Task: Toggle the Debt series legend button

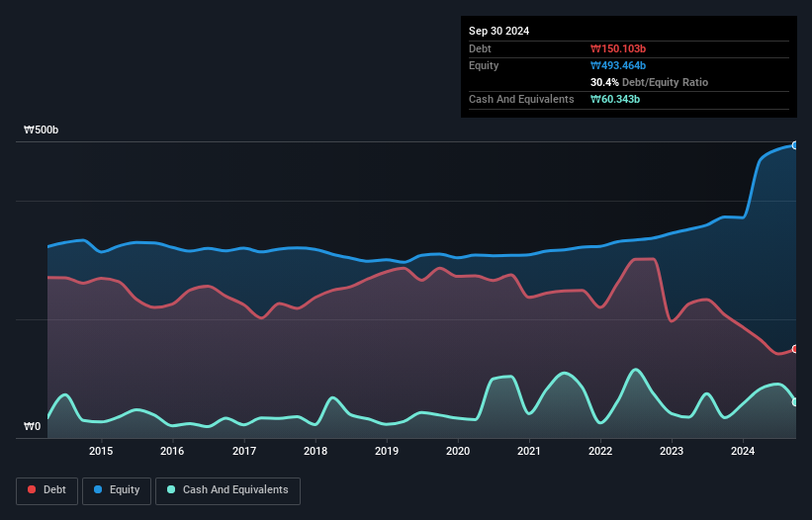Action: click(x=47, y=490)
